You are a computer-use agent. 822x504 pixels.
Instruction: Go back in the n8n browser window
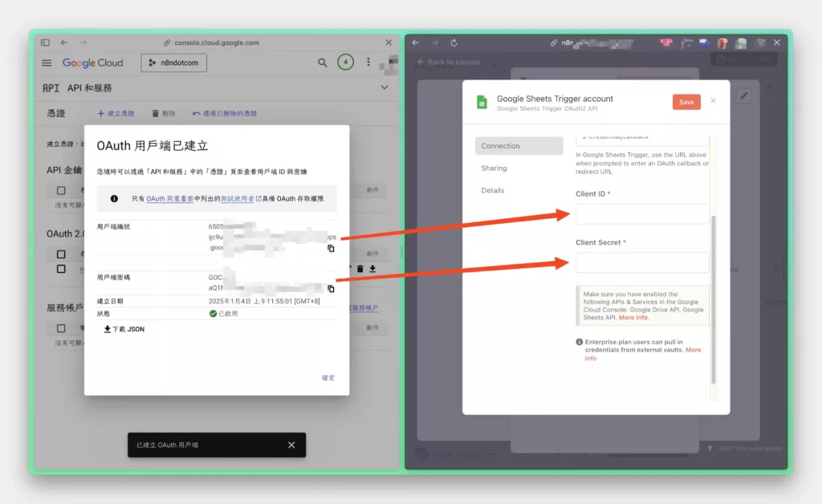point(416,43)
